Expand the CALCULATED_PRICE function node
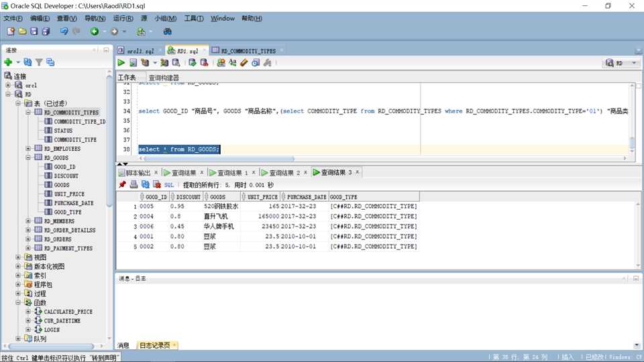The height and width of the screenshot is (362, 644). 28,312
